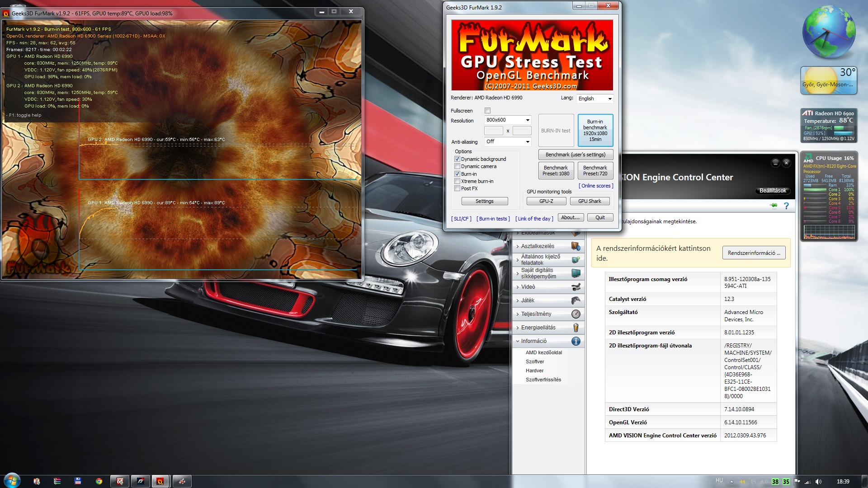Switch to the Need for Speed taskbar button
This screenshot has width=868, height=488.
coord(140,481)
